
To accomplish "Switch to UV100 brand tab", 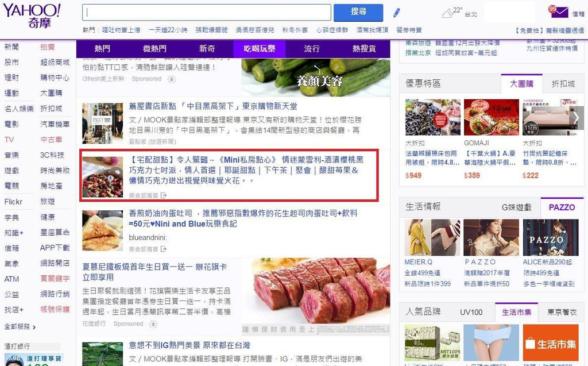I will pos(471,313).
